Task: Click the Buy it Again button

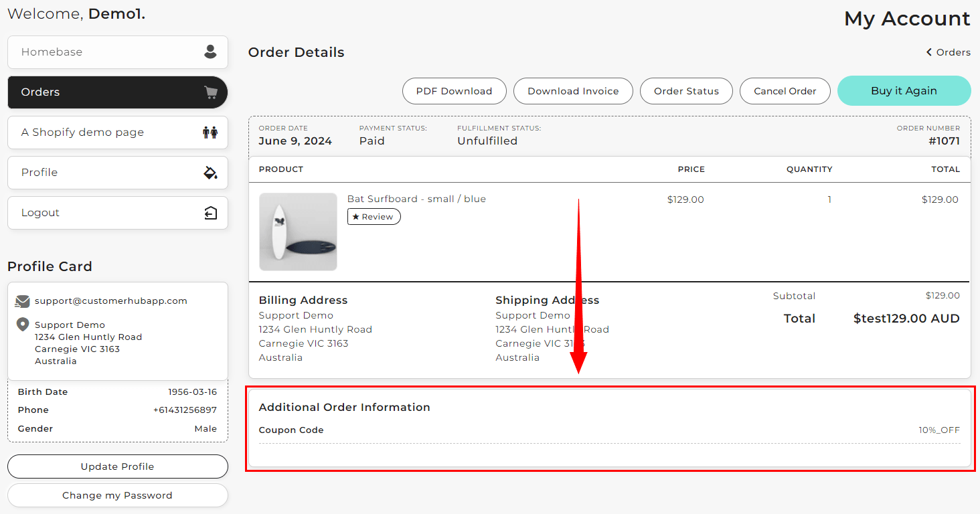Action: click(904, 90)
